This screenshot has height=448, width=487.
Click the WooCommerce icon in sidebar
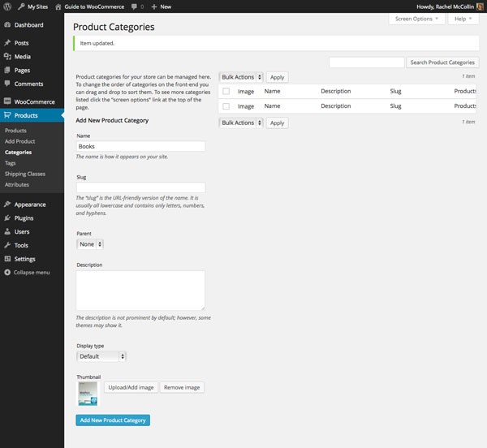7,101
